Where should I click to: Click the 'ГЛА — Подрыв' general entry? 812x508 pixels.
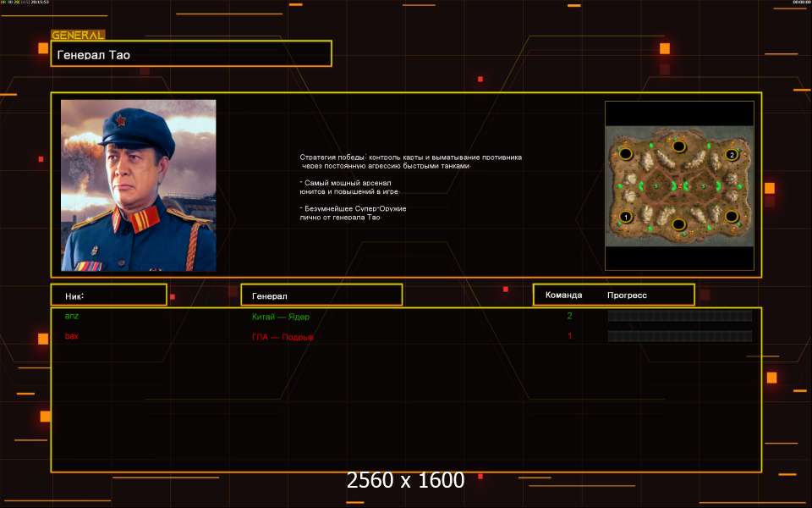pos(283,337)
